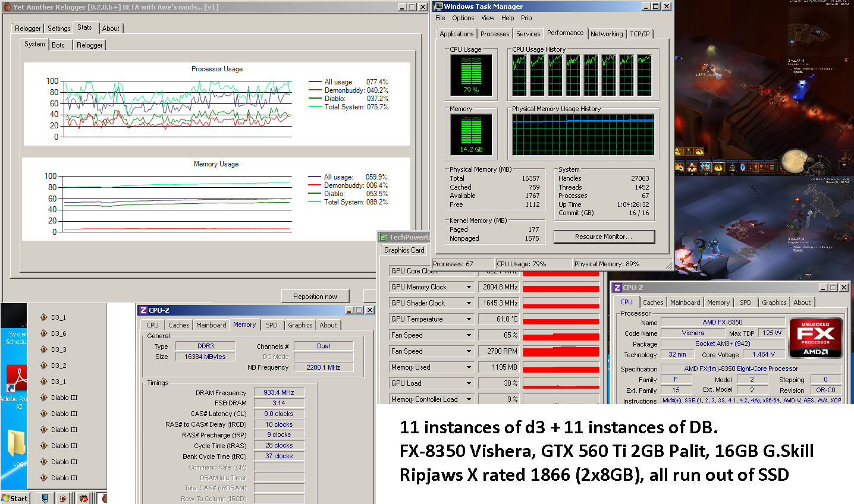Click DRAM Frequency value 933.4 MHz
Viewport: 854px width, 504px height.
[x=279, y=392]
